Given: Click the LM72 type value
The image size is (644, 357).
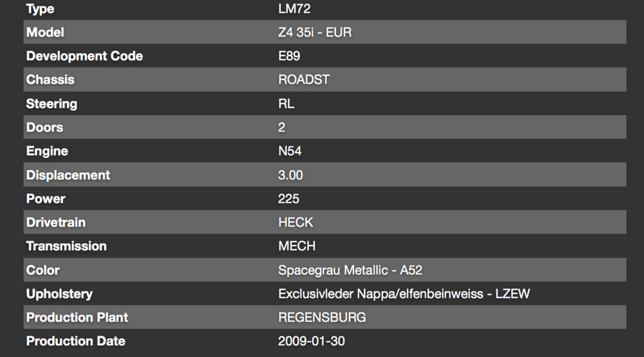Looking at the screenshot, I should tap(294, 9).
